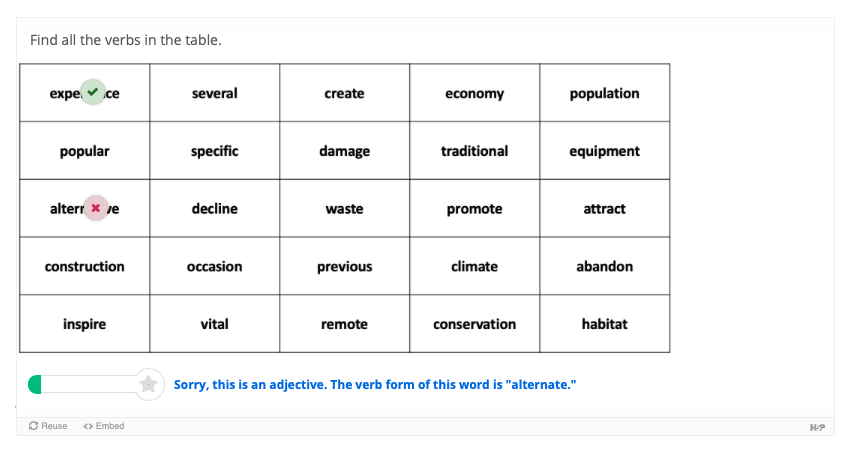Select the word "damage" cell

344,151
